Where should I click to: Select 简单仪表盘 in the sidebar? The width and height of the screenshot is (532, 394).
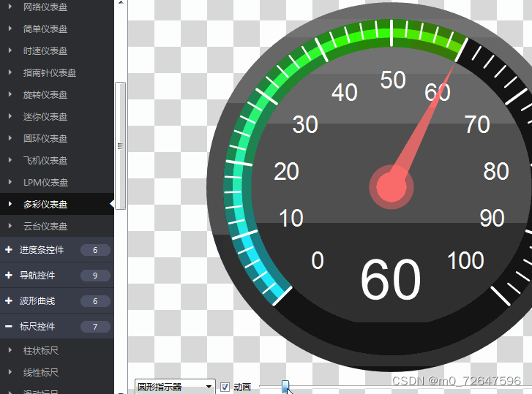tap(57, 29)
